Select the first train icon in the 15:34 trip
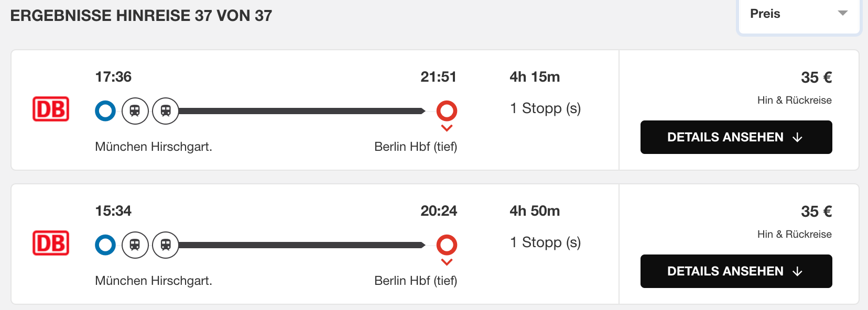This screenshot has width=868, height=310. pos(135,245)
